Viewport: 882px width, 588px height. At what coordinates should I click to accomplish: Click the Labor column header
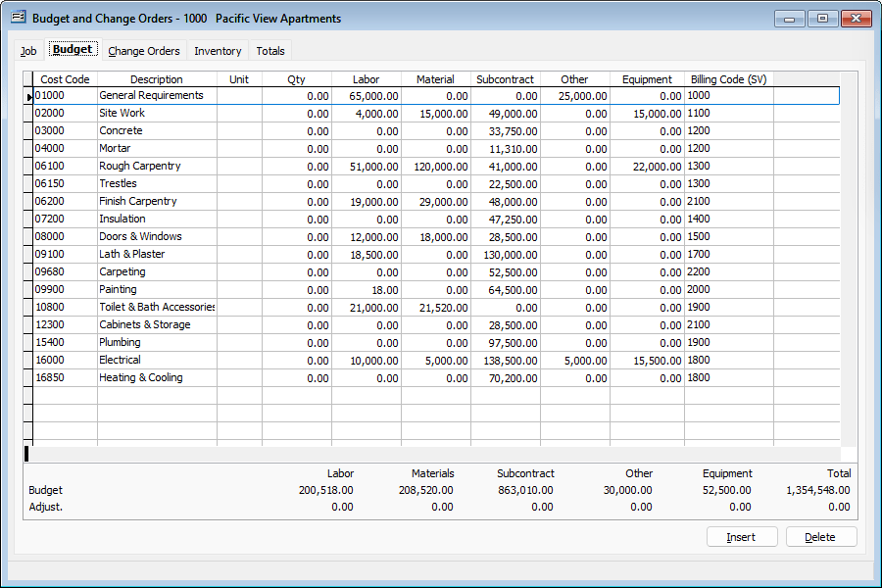click(366, 78)
